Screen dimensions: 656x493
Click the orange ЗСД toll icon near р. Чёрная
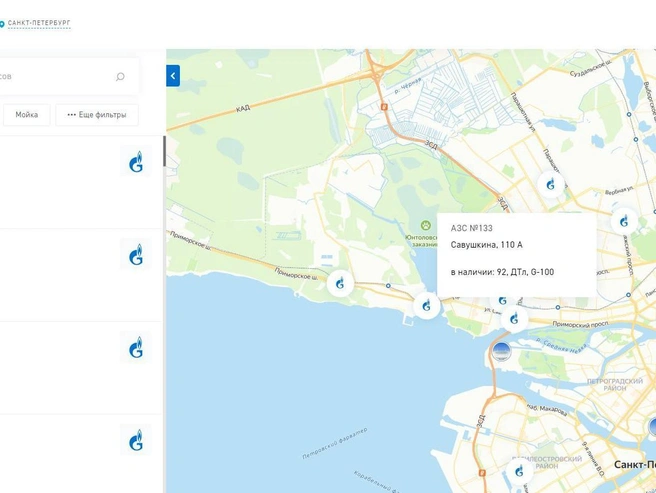coord(384,107)
